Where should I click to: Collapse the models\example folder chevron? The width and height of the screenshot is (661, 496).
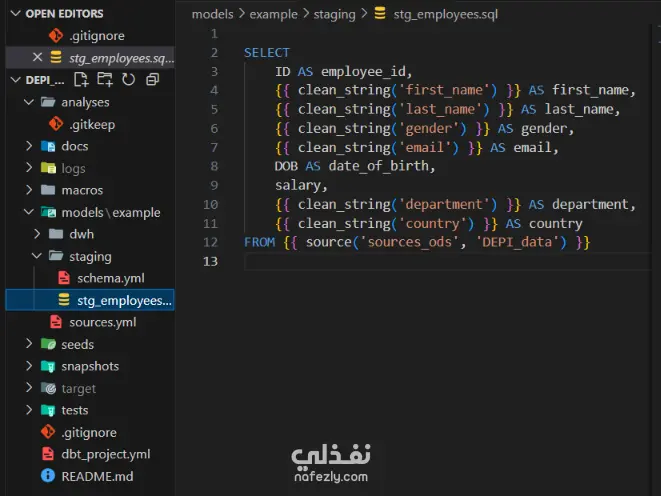[29, 212]
